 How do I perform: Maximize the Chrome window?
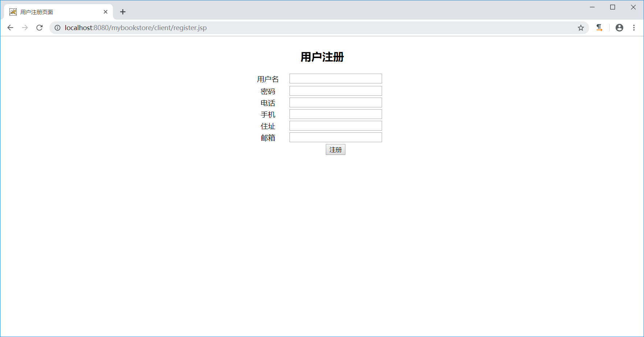613,7
